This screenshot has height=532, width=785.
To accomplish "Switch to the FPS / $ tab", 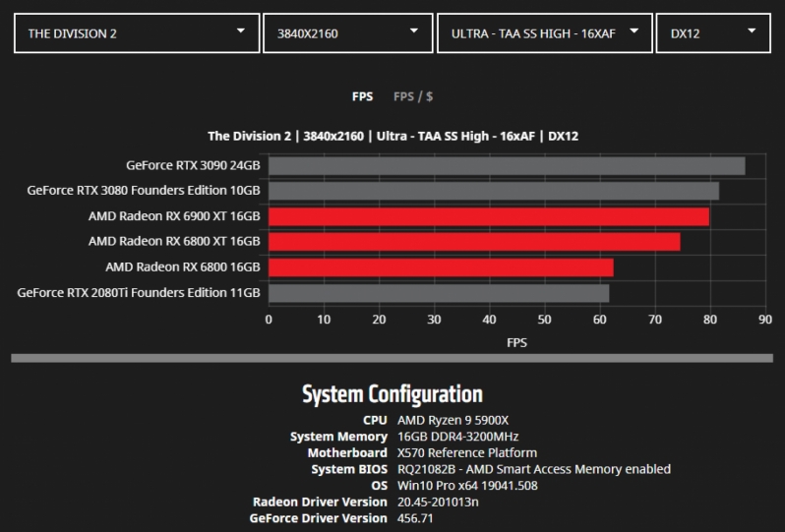I will [413, 96].
